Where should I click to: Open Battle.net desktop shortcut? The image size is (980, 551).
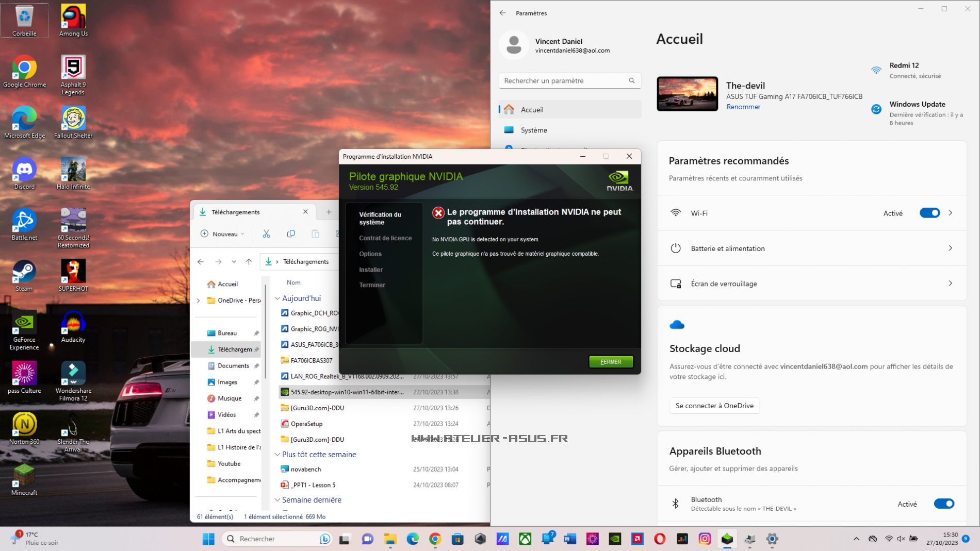click(x=24, y=225)
